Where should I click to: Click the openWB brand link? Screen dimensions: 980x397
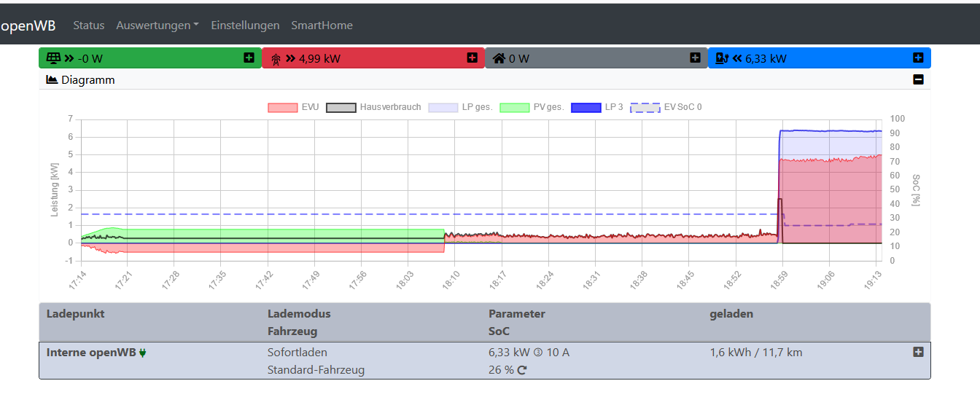point(28,25)
